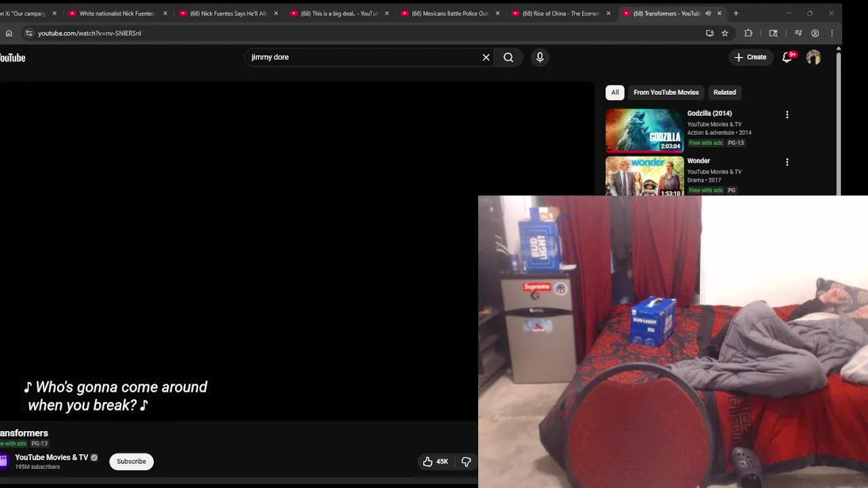Click the Free with ads label on Godzilla
The image size is (868, 488).
[706, 143]
